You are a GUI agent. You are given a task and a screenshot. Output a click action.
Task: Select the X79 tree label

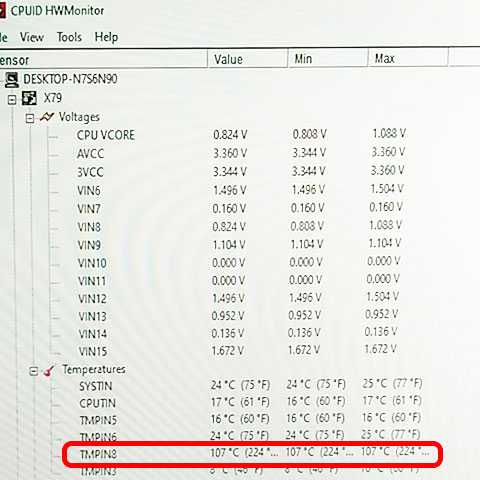click(x=53, y=98)
